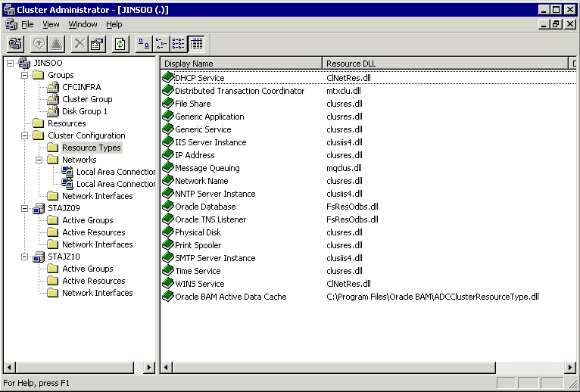Image resolution: width=580 pixels, height=392 pixels.
Task: Click the Bring Online toolbar icon
Action: (x=39, y=44)
